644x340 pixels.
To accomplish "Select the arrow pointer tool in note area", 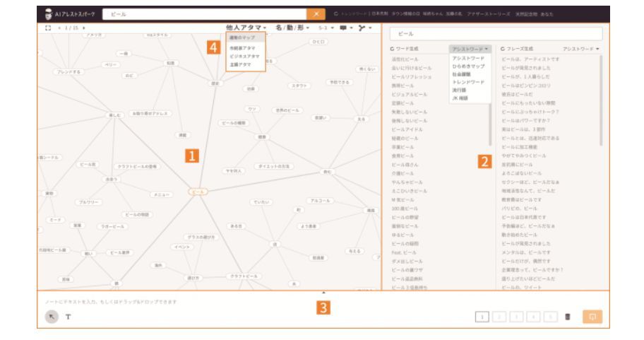I will point(52,317).
